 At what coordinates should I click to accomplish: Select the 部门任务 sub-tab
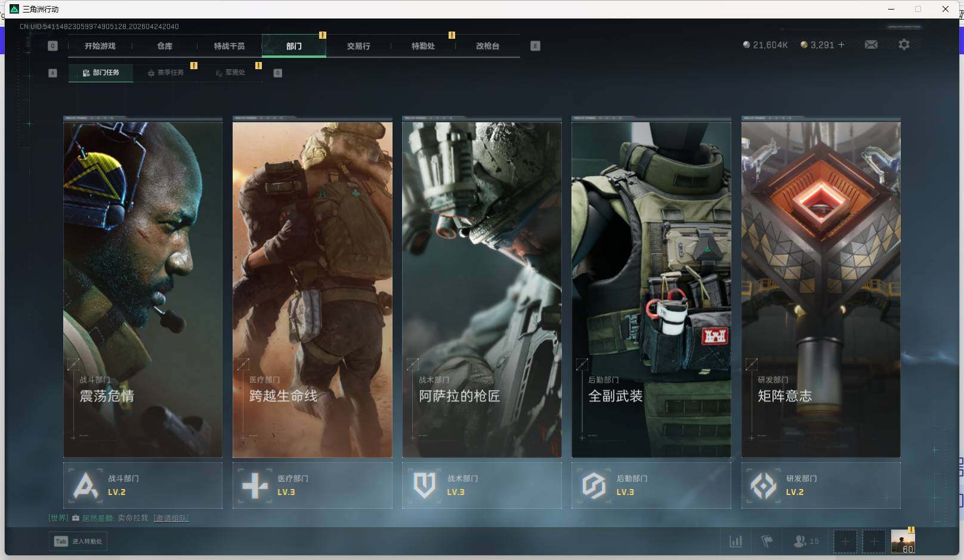(101, 73)
